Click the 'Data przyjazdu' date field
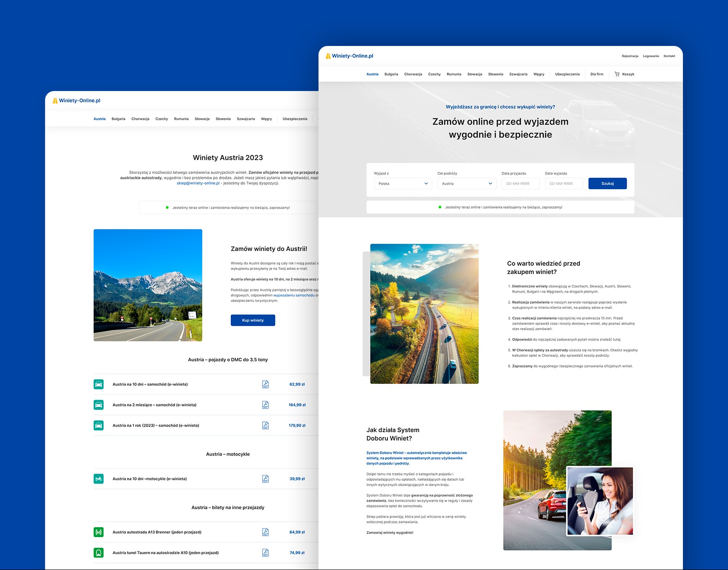Image resolution: width=728 pixels, height=570 pixels. 520,184
